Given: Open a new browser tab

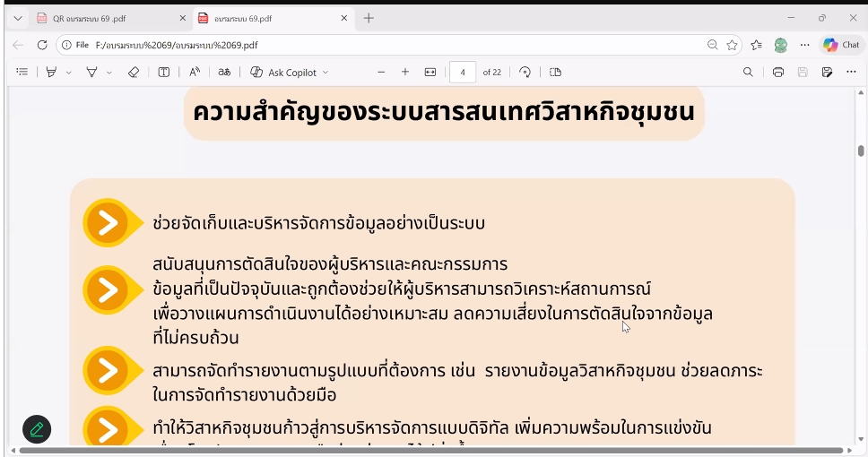Looking at the screenshot, I should coord(369,18).
